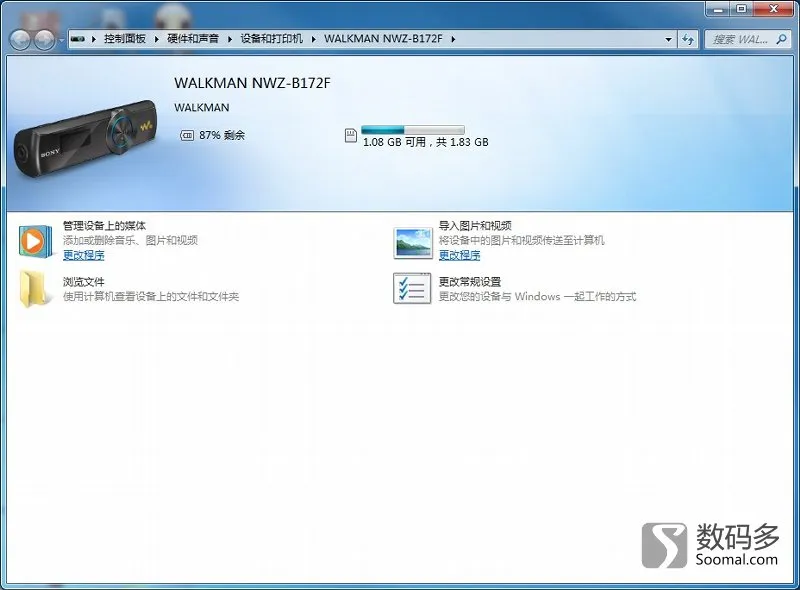800x590 pixels.
Task: Open the recent pages dropdown beside Forward
Action: pyautogui.click(x=61, y=39)
